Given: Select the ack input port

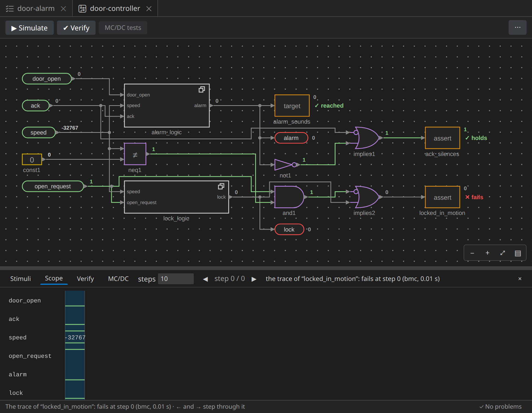Looking at the screenshot, I should pyautogui.click(x=36, y=105).
